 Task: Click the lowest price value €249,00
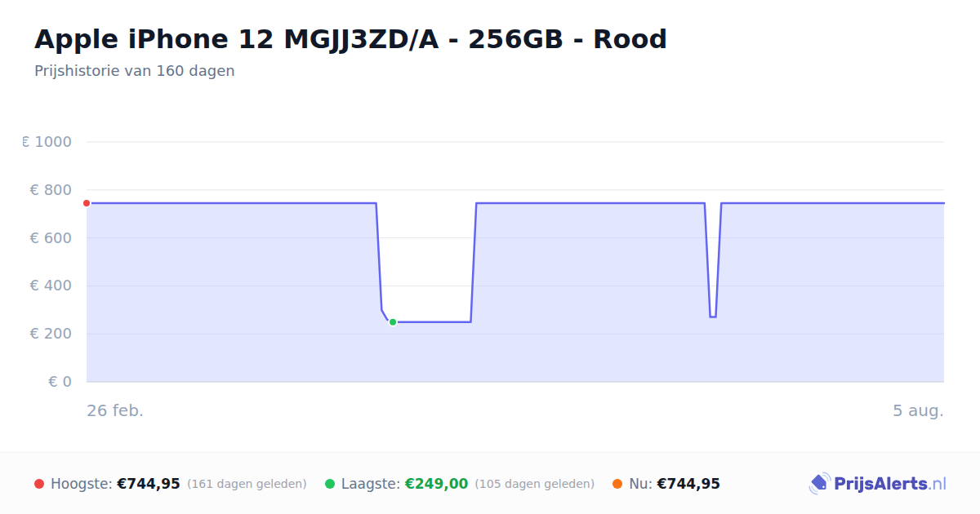(436, 484)
